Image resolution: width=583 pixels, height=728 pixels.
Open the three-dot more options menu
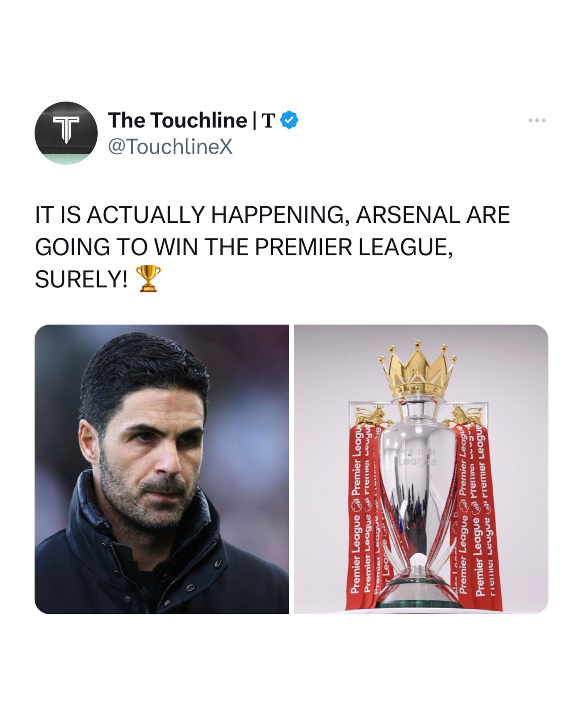pos(537,120)
